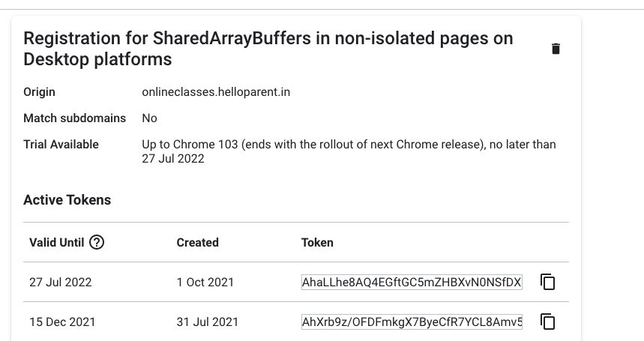Viewport: 644px width, 341px height.
Task: Click the 1 Oct 2021 created date
Action: (205, 283)
